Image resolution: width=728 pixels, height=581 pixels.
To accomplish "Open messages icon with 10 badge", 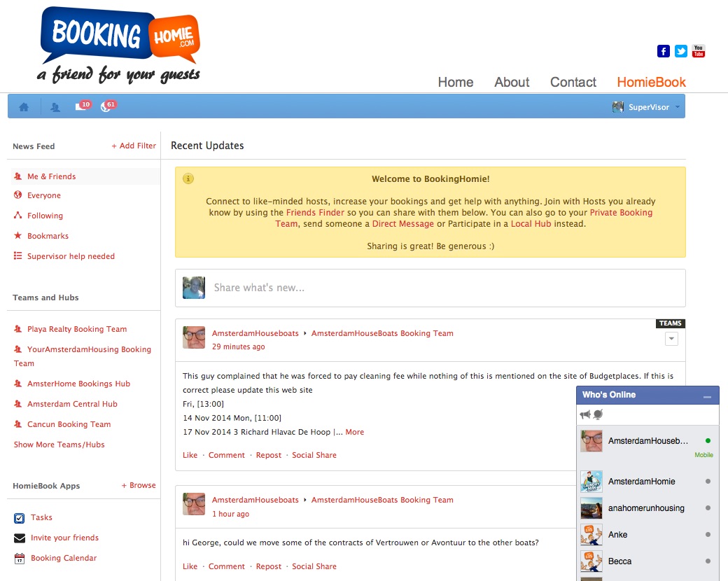I will 80,107.
